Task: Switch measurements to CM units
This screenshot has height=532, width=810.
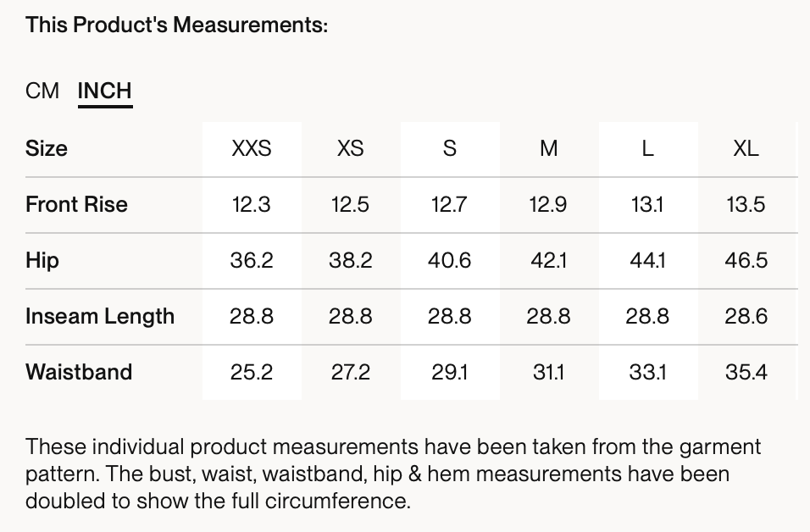Action: (x=42, y=91)
